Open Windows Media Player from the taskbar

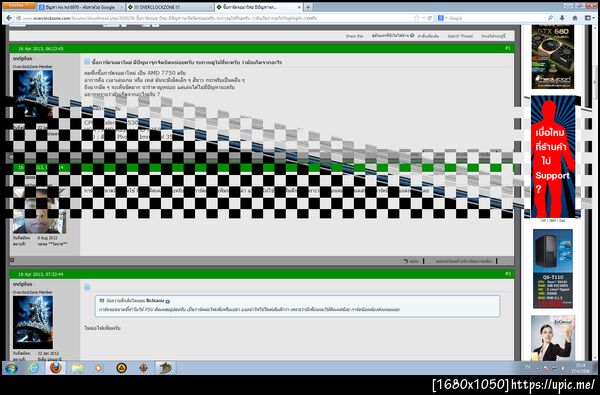[99, 368]
